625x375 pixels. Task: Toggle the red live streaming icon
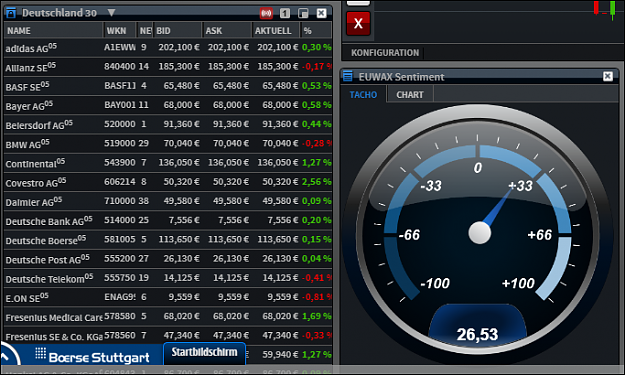pos(266,14)
